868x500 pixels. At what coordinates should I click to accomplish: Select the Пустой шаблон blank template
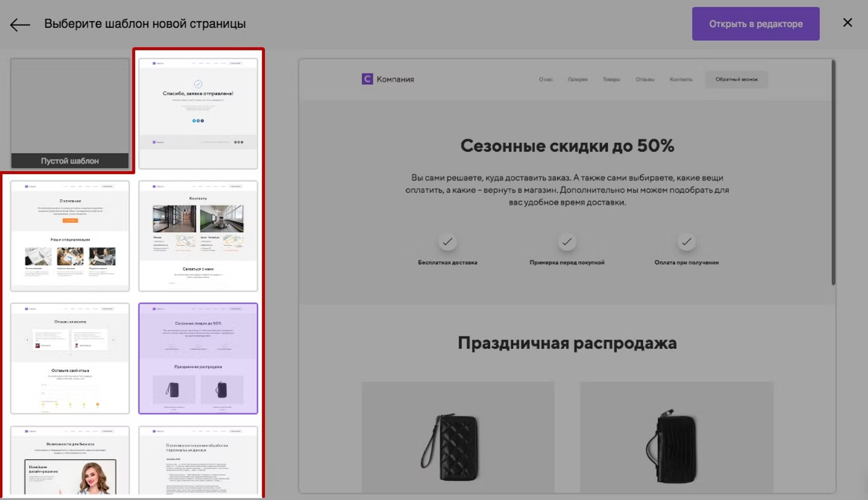pyautogui.click(x=70, y=113)
